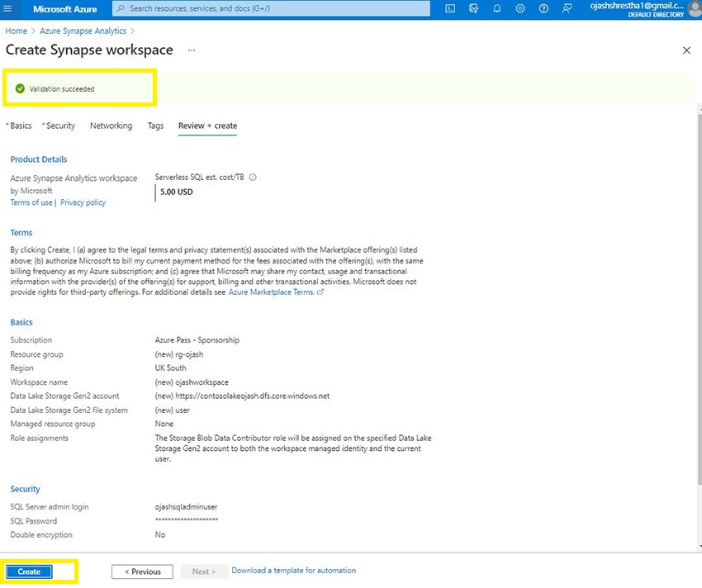The height and width of the screenshot is (588, 702).
Task: Open the Help question mark icon
Action: 543,8
